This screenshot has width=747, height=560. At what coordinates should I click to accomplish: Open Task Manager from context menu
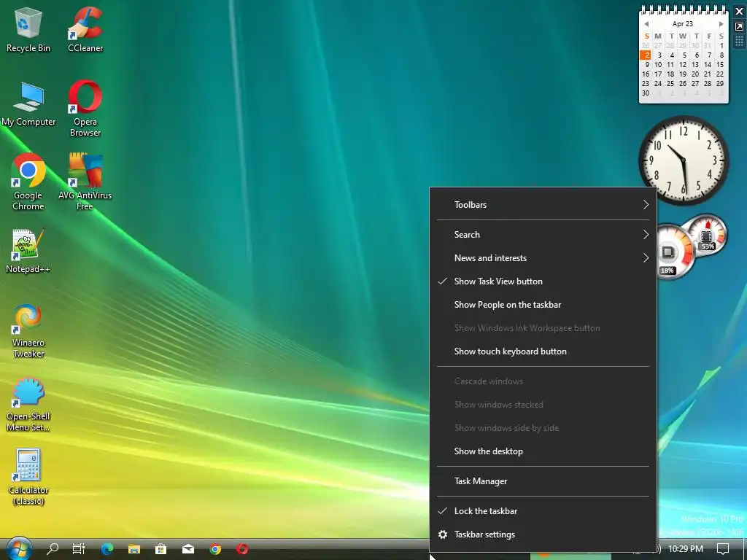[x=543, y=481]
